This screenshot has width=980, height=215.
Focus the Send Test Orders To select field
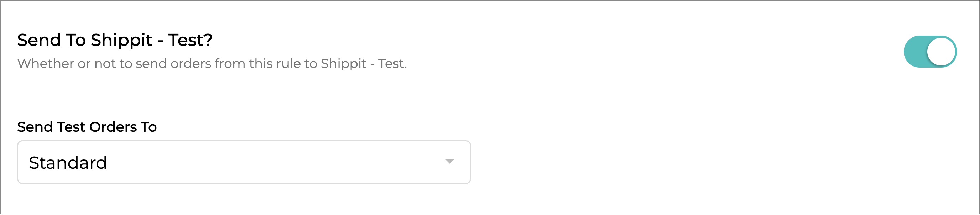(x=244, y=162)
